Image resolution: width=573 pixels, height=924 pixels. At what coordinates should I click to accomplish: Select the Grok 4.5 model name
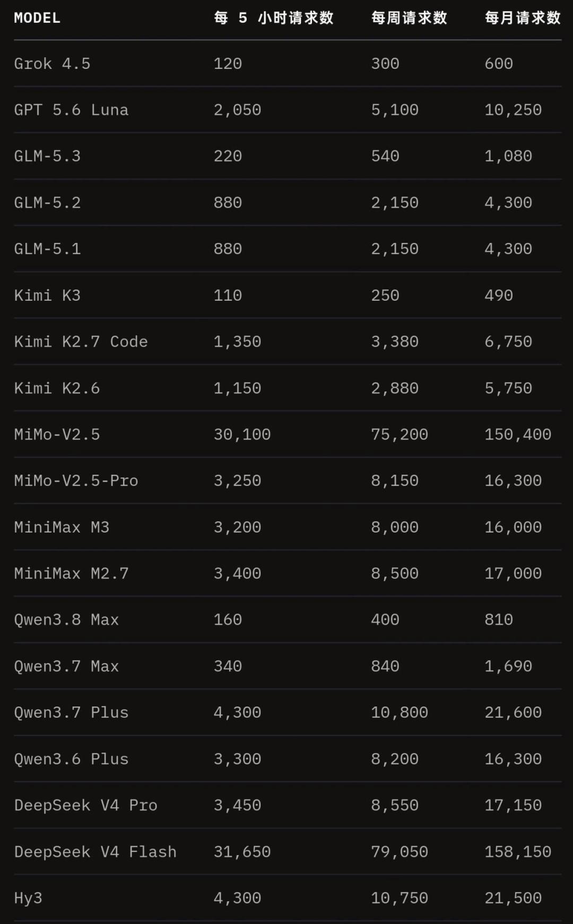(52, 64)
